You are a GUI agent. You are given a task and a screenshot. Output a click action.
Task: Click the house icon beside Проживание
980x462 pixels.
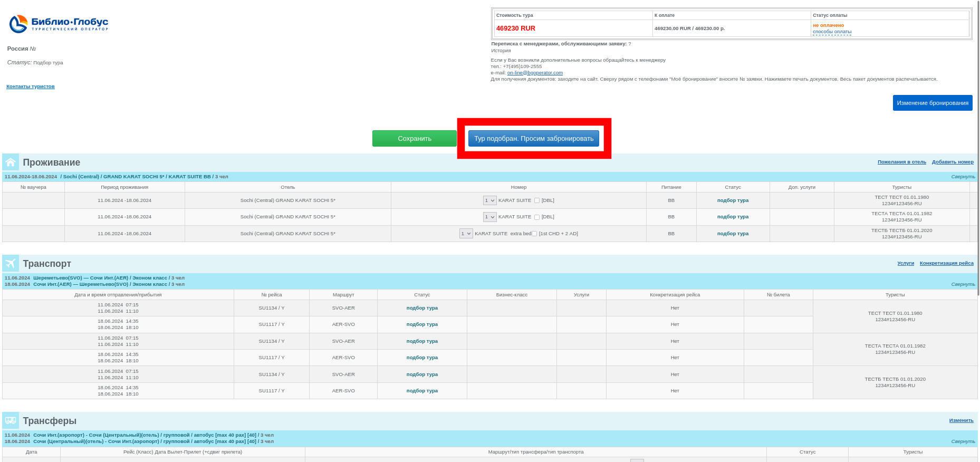click(x=11, y=162)
